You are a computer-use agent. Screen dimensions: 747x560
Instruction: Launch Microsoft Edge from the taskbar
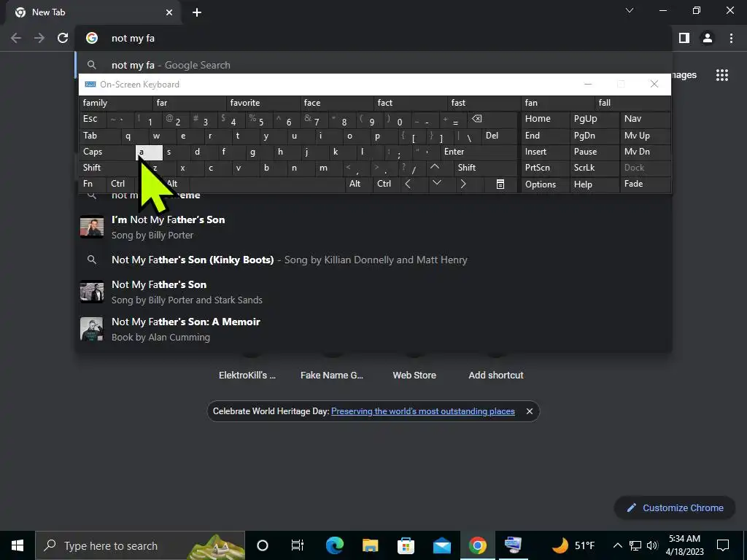tap(334, 545)
